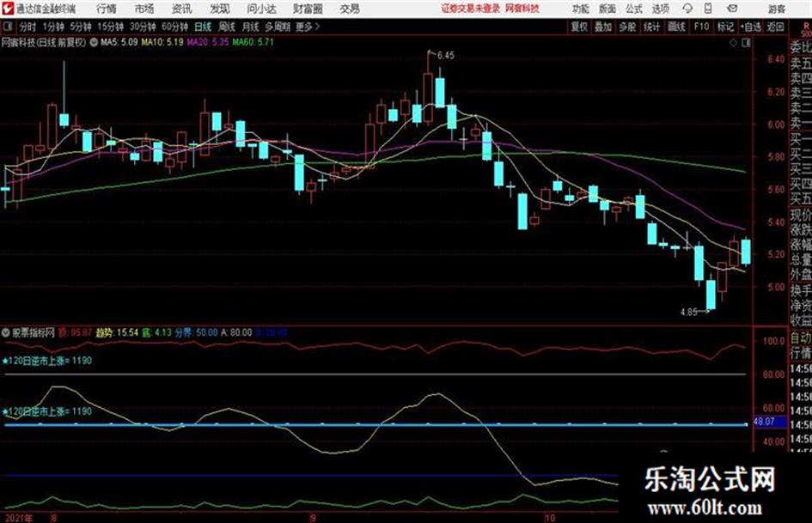Click the 统计 statistics toolbar button
Screen dimensions: 812x523
pos(652,27)
